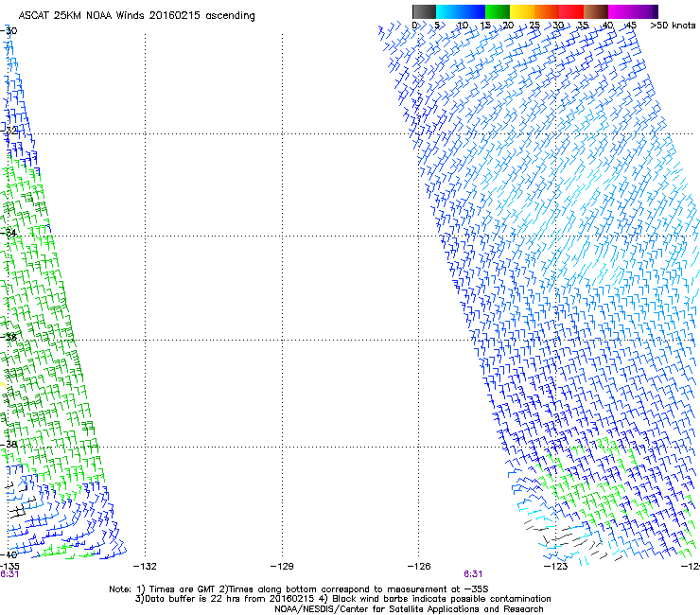This screenshot has height=615, width=700.
Task: Click the magenta 40-45 knots color segment
Action: pos(621,11)
